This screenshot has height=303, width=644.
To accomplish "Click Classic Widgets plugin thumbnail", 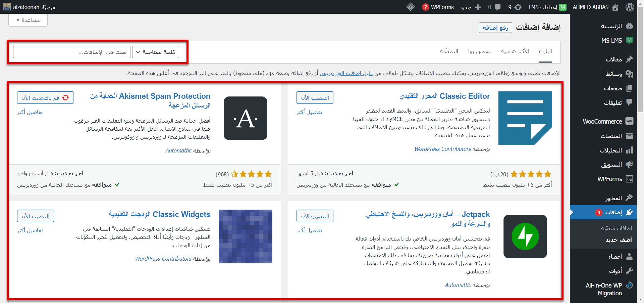I will (246, 236).
